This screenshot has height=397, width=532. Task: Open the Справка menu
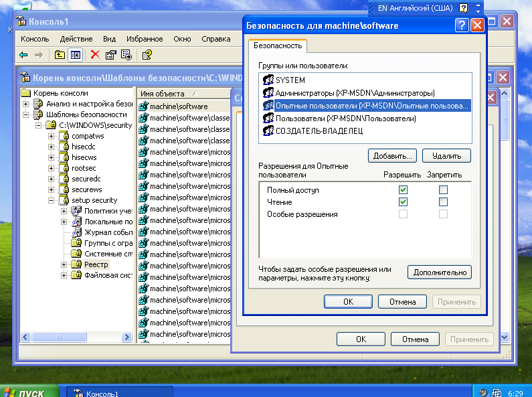point(215,39)
